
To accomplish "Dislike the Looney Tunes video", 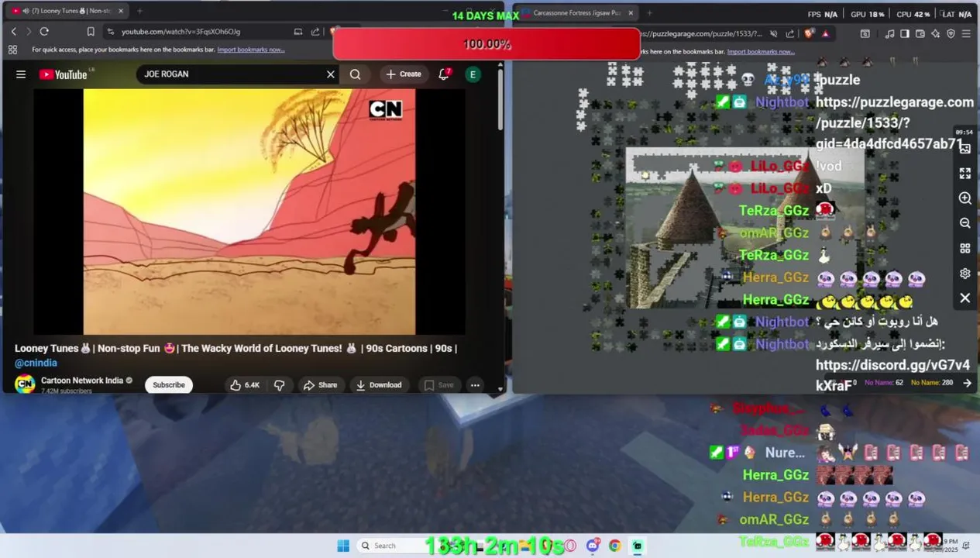I will (280, 385).
